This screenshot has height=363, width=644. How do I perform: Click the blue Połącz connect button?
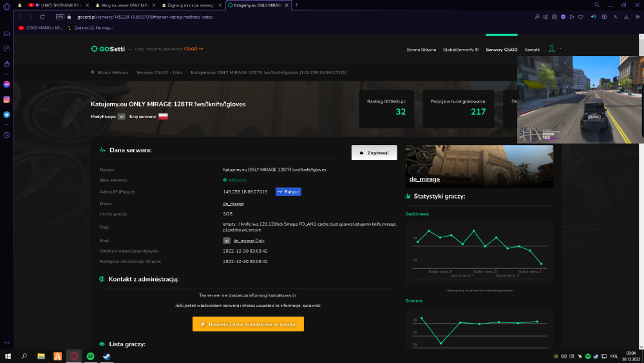coord(289,192)
